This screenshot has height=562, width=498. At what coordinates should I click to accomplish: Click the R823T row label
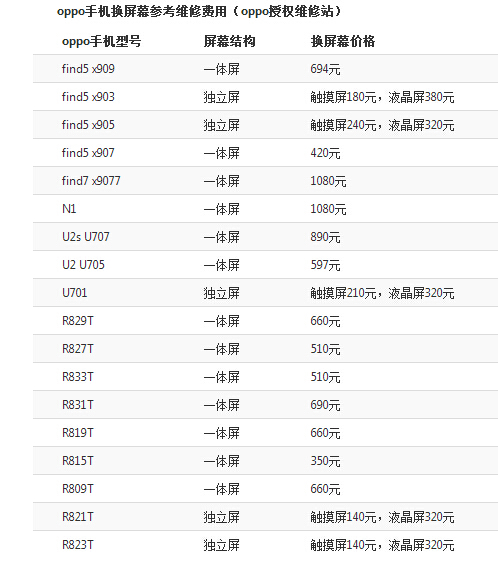pos(78,544)
